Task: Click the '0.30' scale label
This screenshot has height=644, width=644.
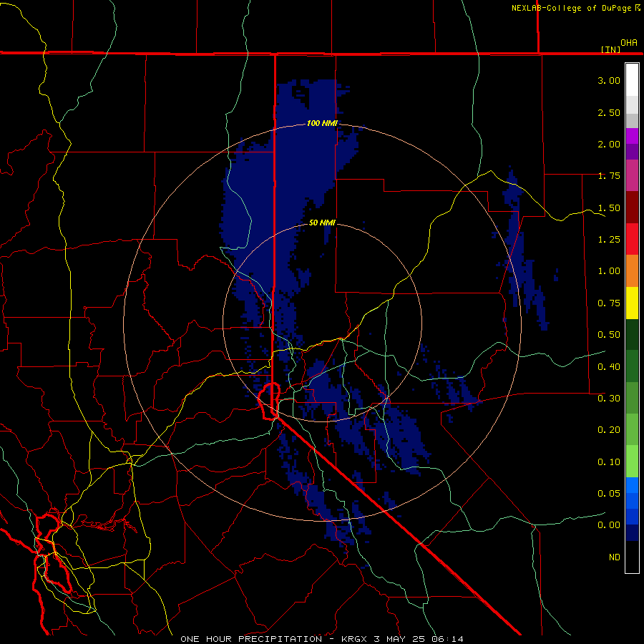Action: 609,399
